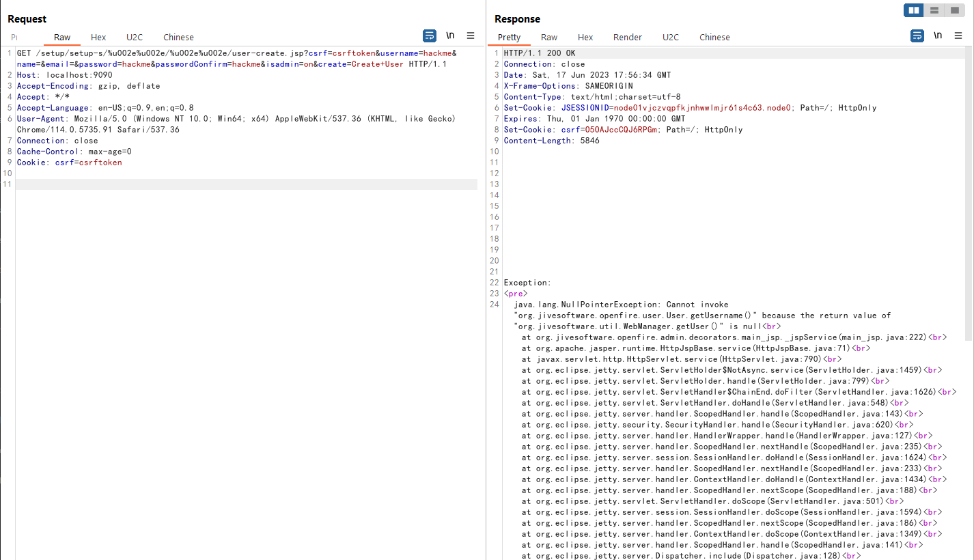Click the 'HttpJspBase.java:71' stack trace line

pos(696,348)
